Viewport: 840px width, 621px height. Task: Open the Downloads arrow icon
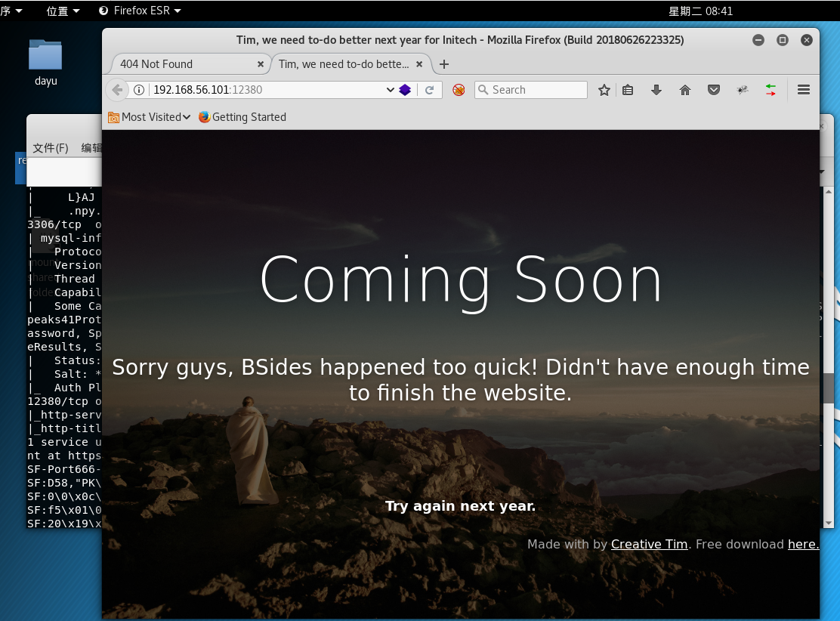pos(656,90)
